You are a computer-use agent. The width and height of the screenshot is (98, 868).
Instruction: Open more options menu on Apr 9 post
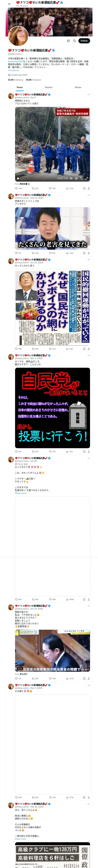[x=89, y=95]
